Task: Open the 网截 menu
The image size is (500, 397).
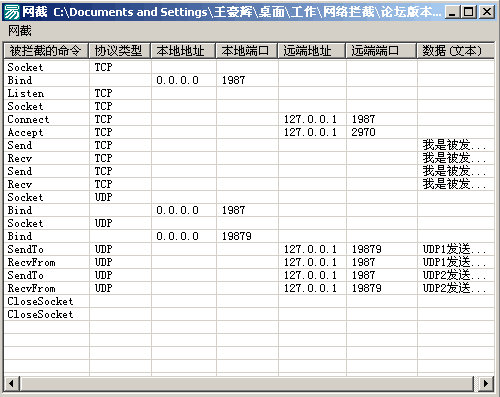Action: click(20, 31)
